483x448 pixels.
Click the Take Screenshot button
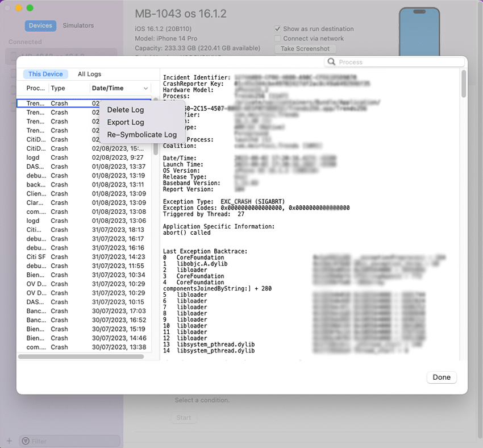pyautogui.click(x=305, y=49)
